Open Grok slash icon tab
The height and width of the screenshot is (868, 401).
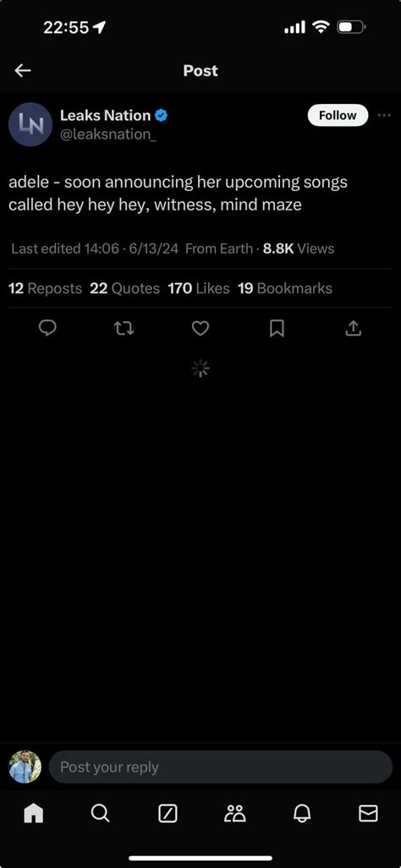pyautogui.click(x=168, y=813)
